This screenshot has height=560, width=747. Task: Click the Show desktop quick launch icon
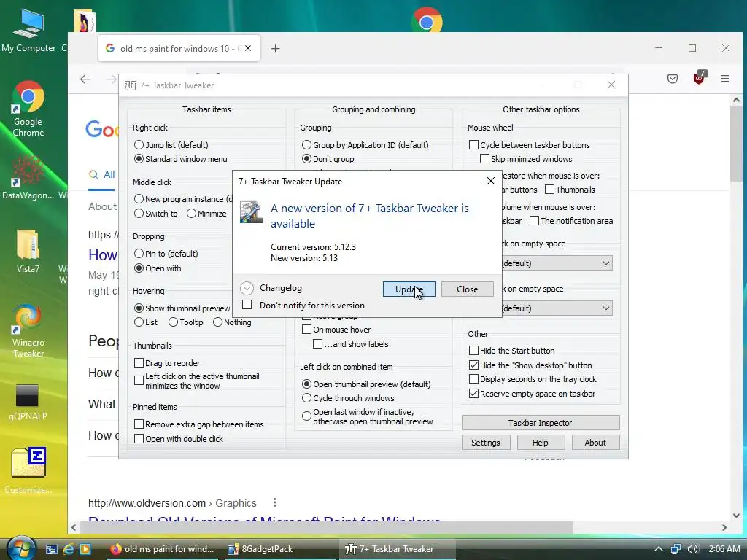click(x=52, y=549)
